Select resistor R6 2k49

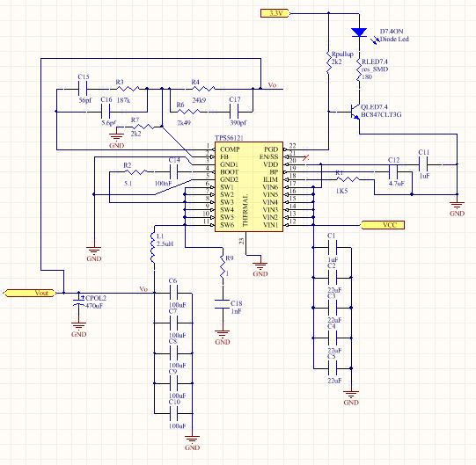pos(188,112)
